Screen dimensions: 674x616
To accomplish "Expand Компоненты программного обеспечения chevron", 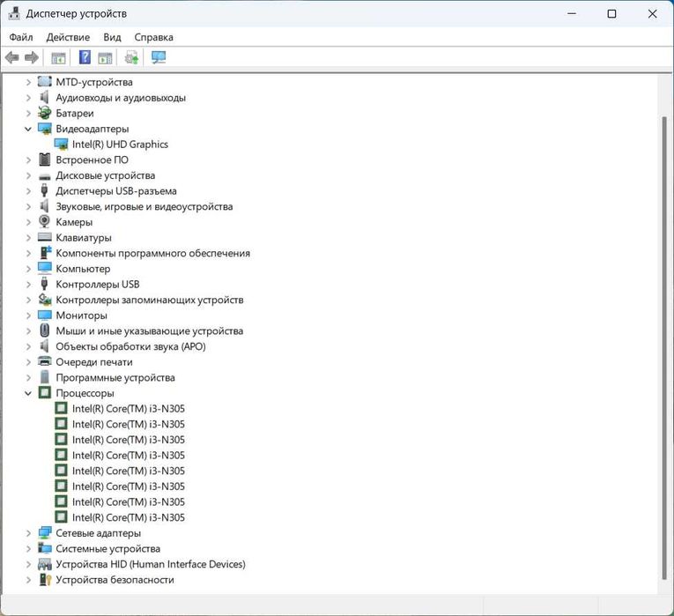I will click(28, 253).
